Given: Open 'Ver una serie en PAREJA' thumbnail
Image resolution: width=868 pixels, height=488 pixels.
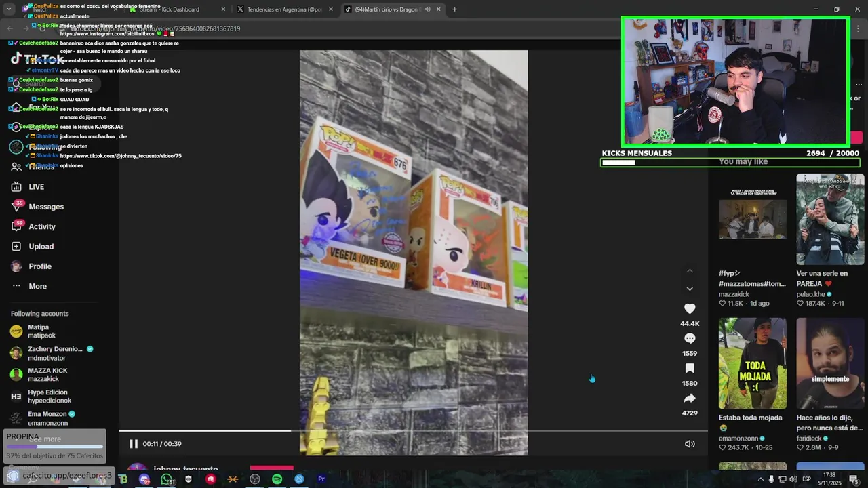Looking at the screenshot, I should (830, 219).
